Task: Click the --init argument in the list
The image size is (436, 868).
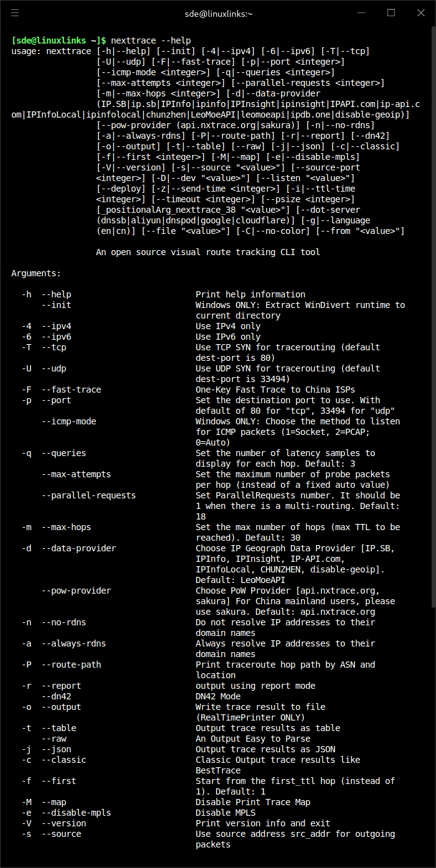Action: point(56,305)
